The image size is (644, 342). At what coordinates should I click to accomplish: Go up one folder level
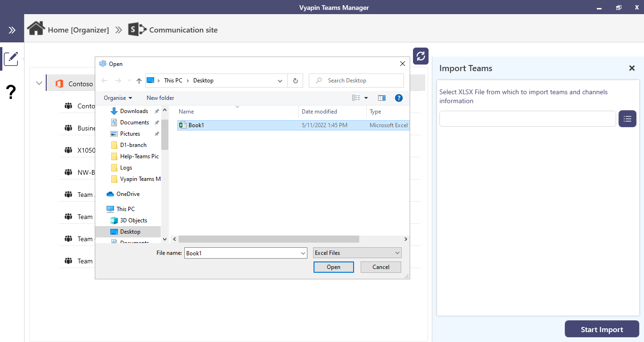(139, 81)
